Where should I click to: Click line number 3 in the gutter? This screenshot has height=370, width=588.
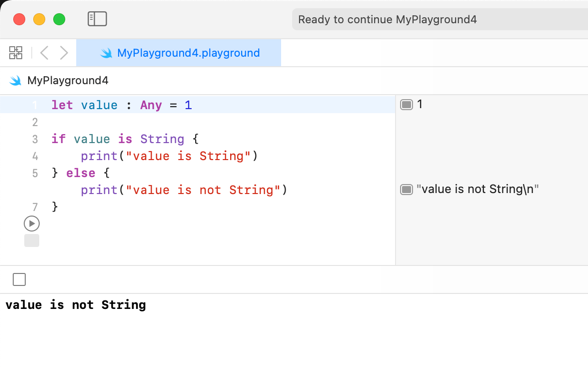click(x=35, y=139)
